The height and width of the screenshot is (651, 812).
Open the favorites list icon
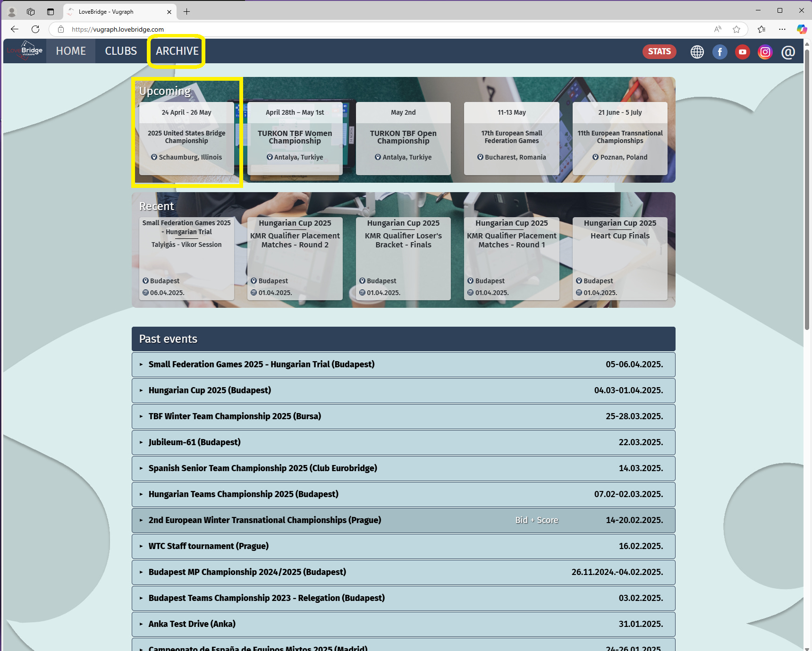pyautogui.click(x=761, y=29)
